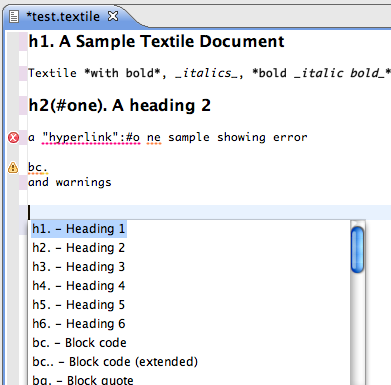Screen dimensions: 391x385
Task: Choose 'h1. – Heading 1' from the suggestions
Action: tap(79, 229)
